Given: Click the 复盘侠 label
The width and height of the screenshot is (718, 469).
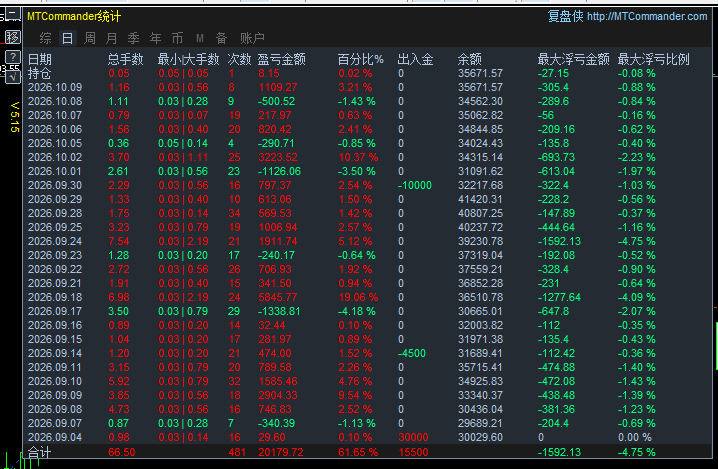Looking at the screenshot, I should [566, 16].
